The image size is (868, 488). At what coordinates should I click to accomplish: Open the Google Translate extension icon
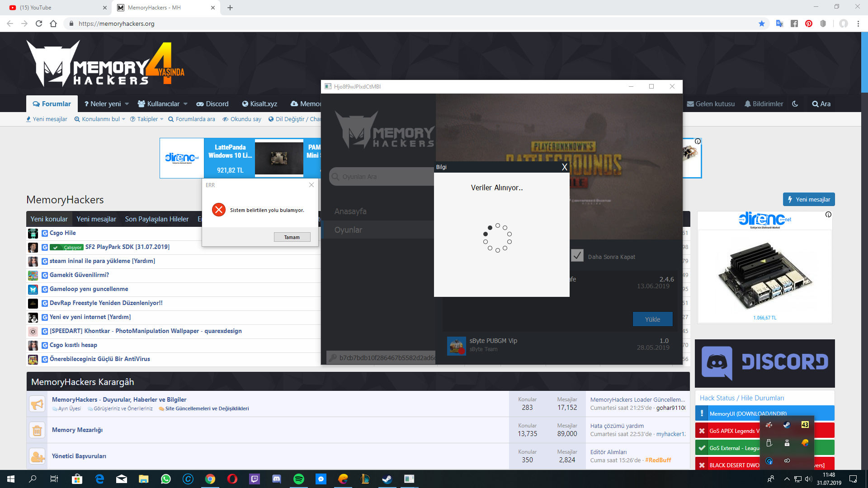pyautogui.click(x=779, y=23)
